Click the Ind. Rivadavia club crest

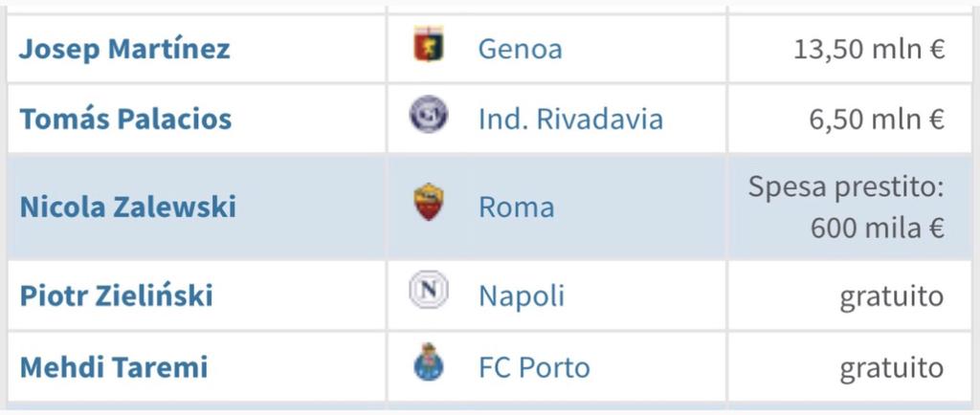click(429, 114)
